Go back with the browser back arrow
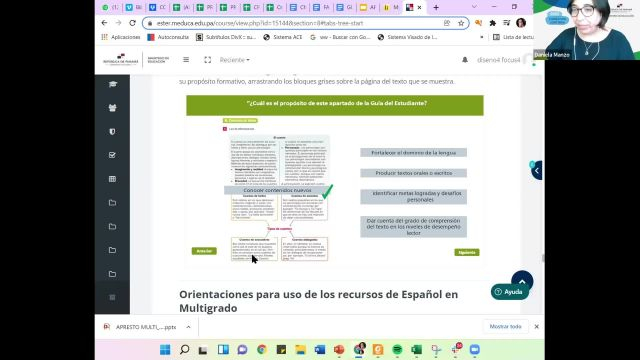The image size is (640, 360). coord(104,23)
